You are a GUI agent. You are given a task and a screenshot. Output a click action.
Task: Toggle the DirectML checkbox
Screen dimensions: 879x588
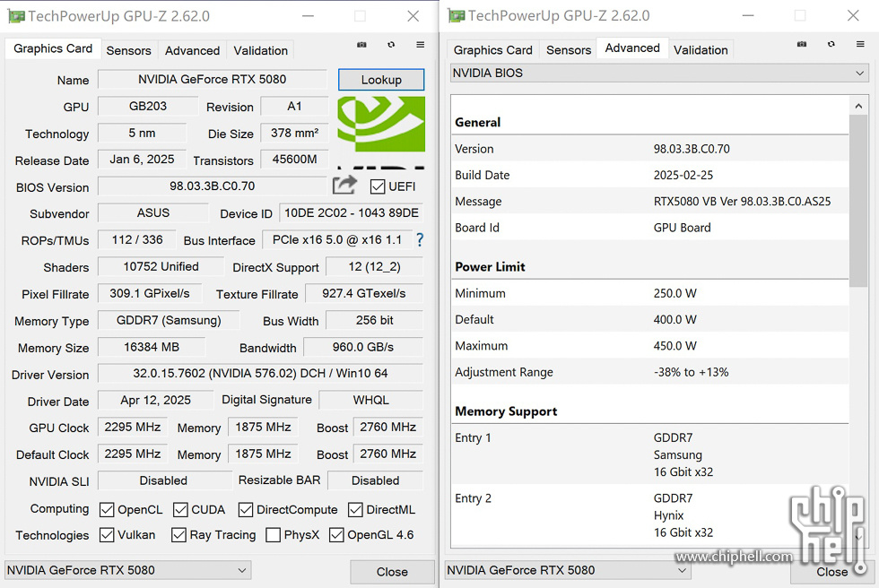(355, 510)
